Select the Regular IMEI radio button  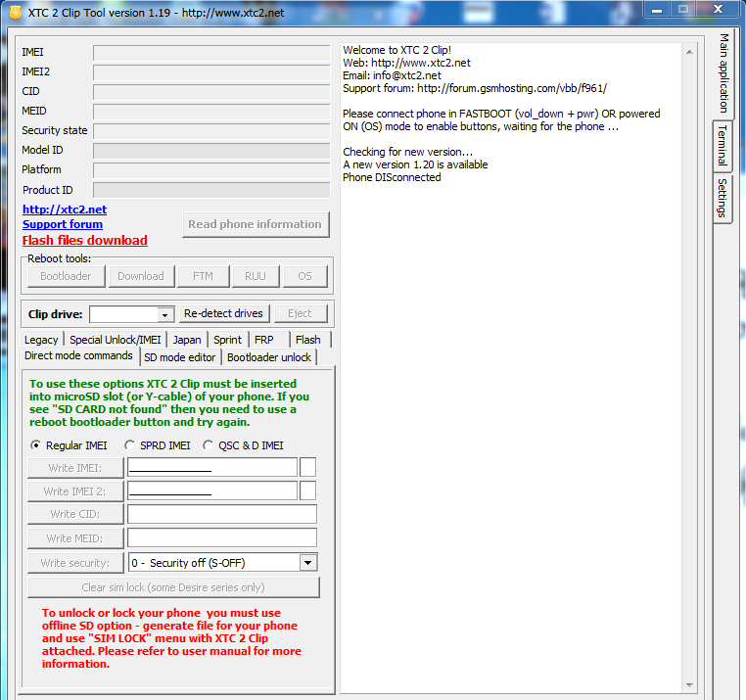pyautogui.click(x=35, y=445)
